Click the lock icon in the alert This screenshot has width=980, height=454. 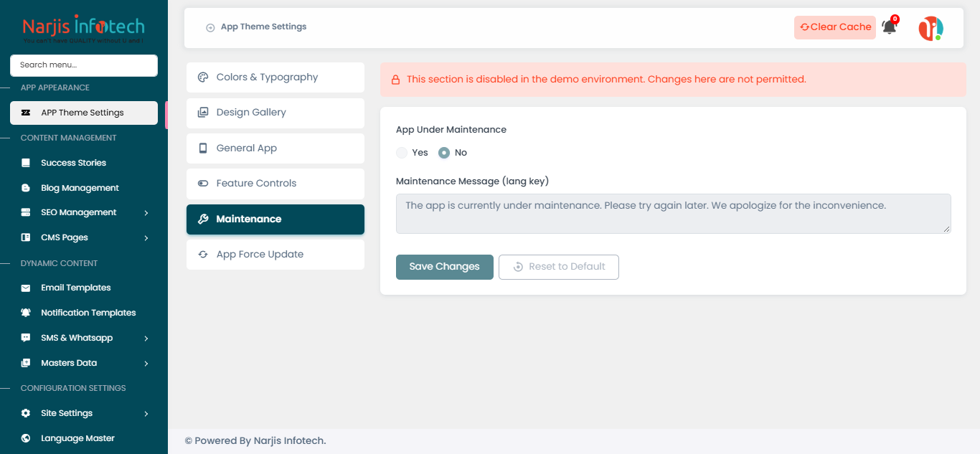395,80
